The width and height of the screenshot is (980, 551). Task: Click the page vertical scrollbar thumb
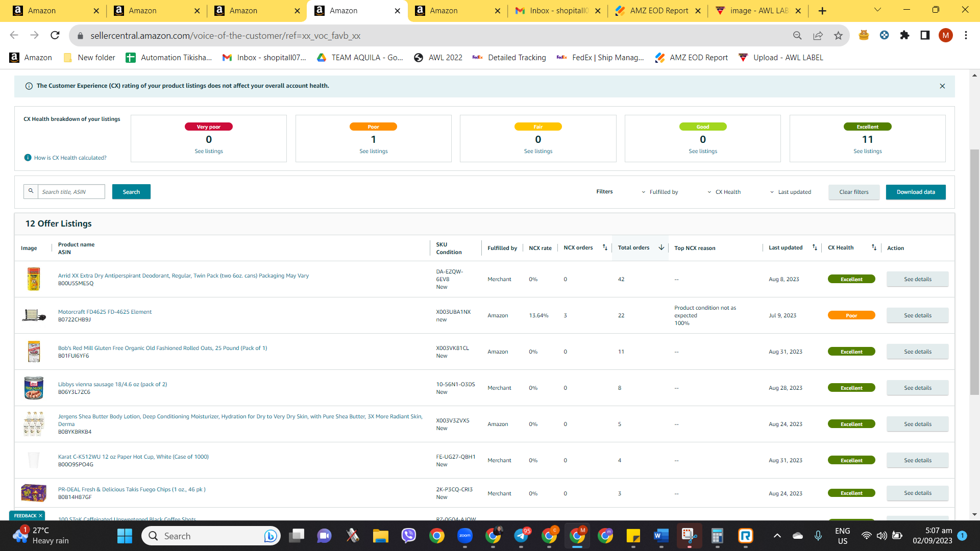coord(974,272)
